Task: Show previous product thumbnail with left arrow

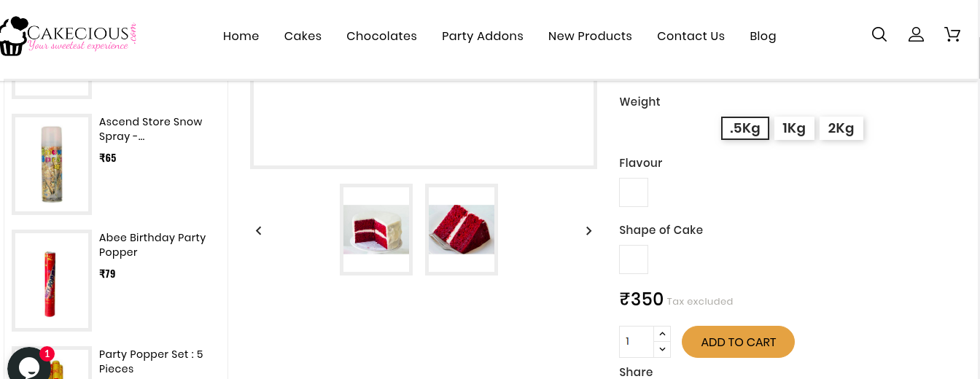Action: [x=259, y=231]
